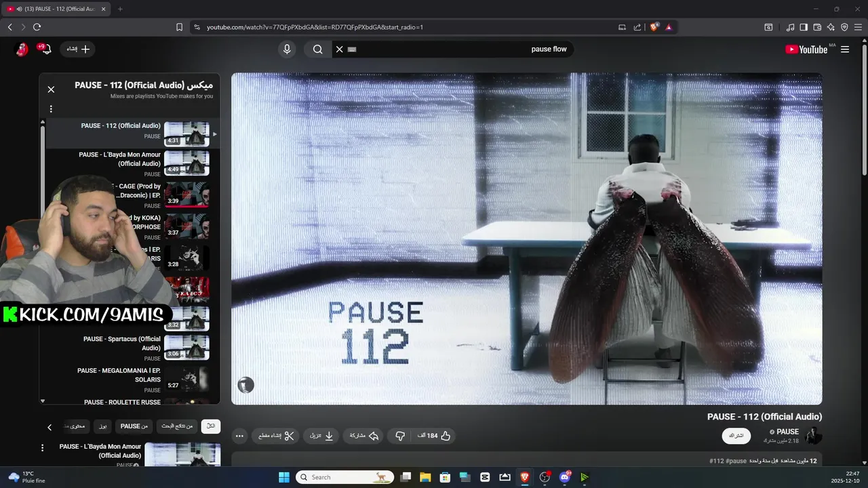This screenshot has width=868, height=488.
Task: Open the YouTube home logo
Action: tap(806, 49)
